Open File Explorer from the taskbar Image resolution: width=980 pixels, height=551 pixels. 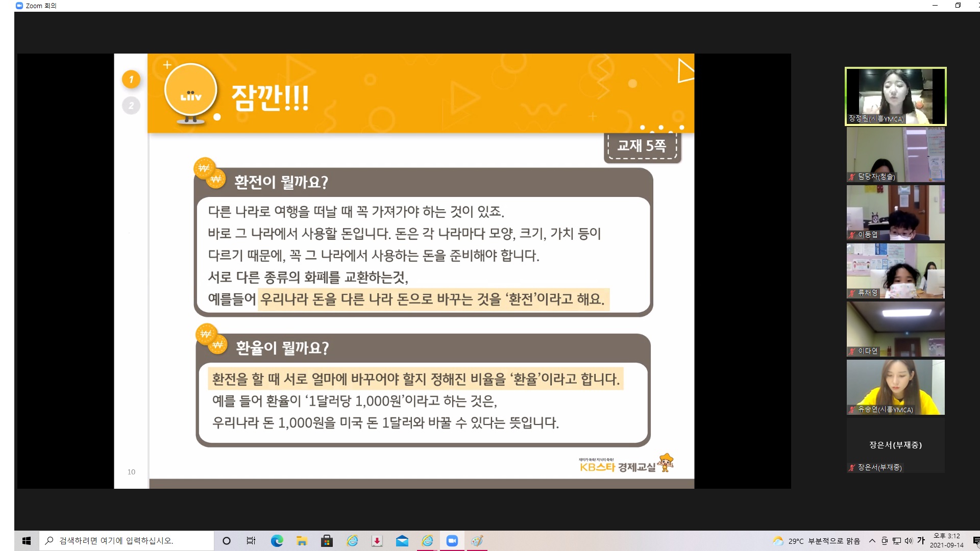tap(302, 541)
